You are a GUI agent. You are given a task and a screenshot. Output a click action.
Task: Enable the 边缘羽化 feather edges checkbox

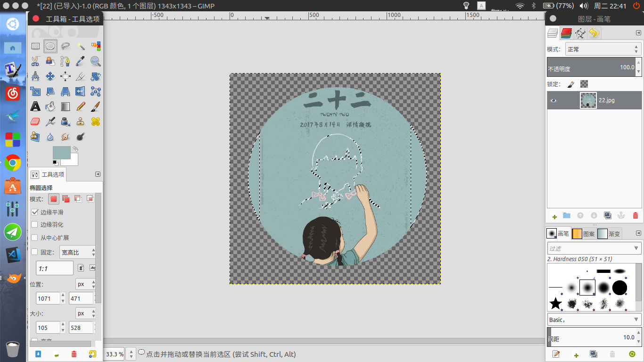tap(34, 224)
